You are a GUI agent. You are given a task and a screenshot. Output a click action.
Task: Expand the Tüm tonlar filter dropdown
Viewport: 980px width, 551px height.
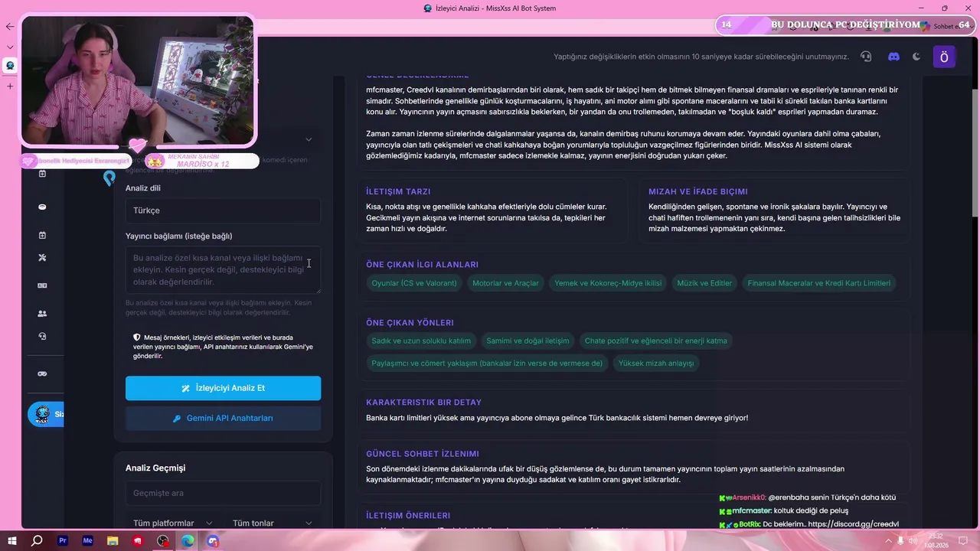[x=272, y=523]
